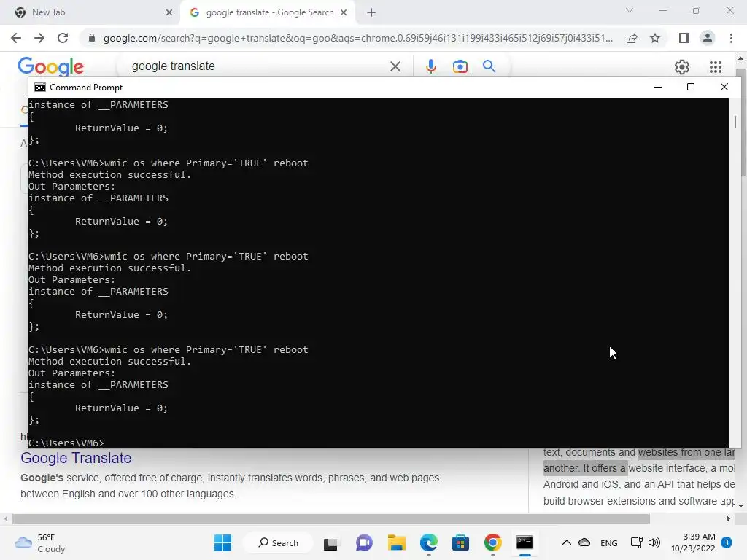Open Chrome side panel
Screen dimensions: 747x560
pos(684,38)
